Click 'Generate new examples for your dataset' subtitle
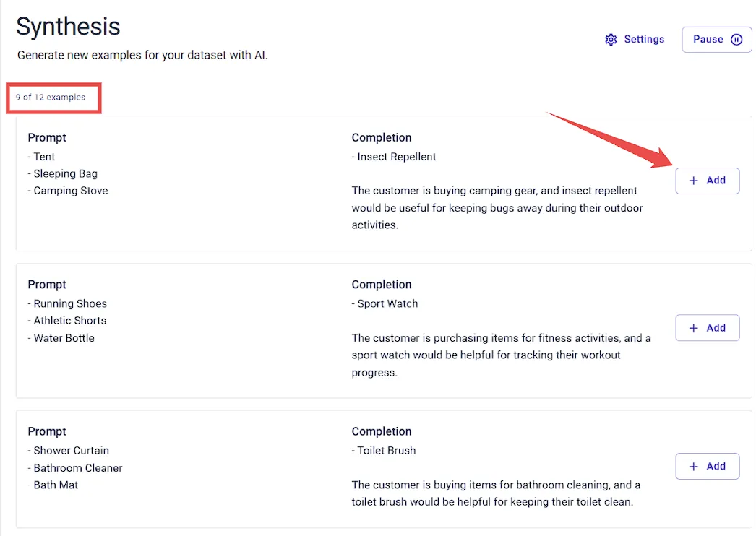Viewport: 756px width, 536px height. [x=142, y=56]
